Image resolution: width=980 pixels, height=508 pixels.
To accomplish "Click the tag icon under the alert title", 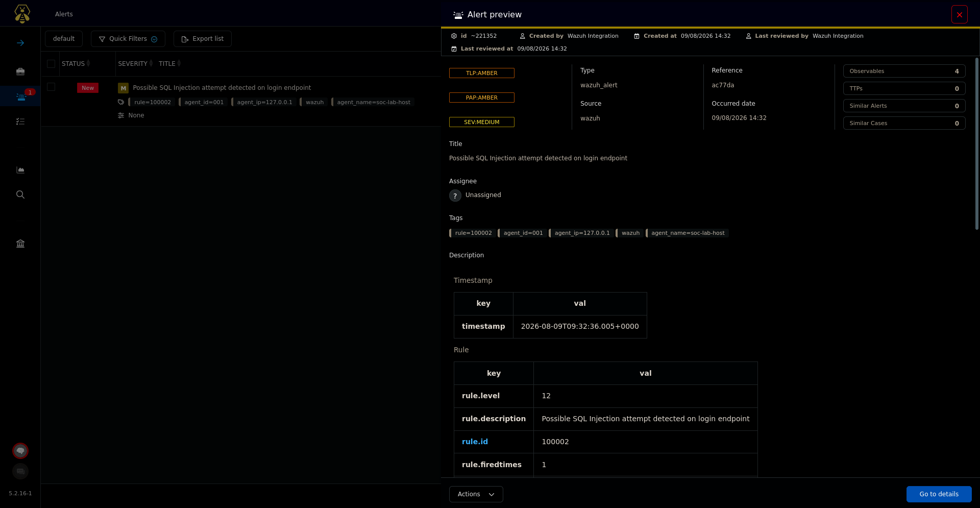I will click(x=121, y=102).
